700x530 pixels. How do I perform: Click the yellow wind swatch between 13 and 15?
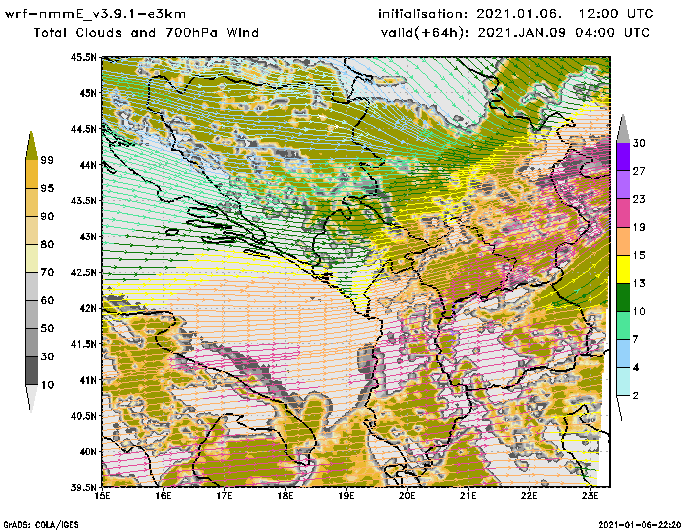(623, 269)
